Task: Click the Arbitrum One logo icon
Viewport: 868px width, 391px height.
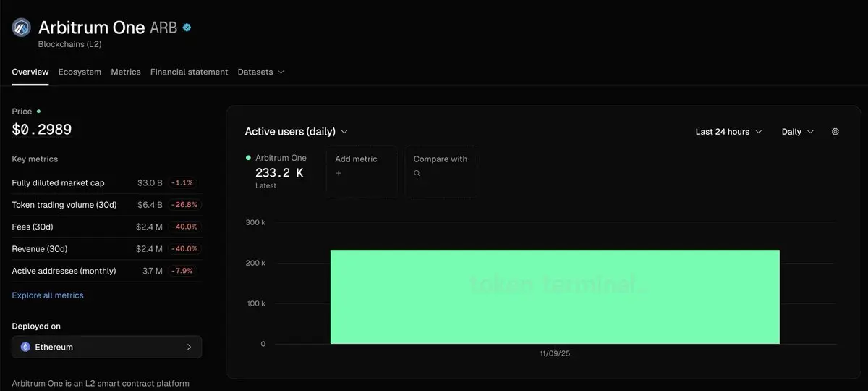Action: coord(21,28)
